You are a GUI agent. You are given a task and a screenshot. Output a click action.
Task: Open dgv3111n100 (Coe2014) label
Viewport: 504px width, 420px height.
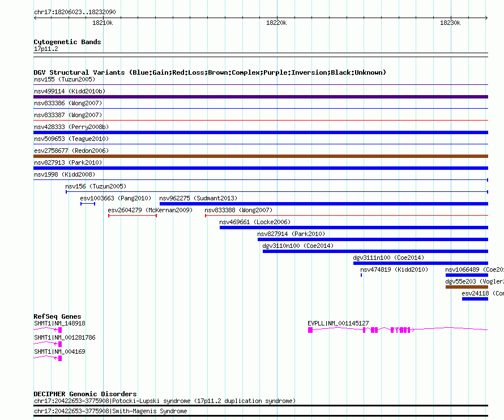pyautogui.click(x=388, y=258)
